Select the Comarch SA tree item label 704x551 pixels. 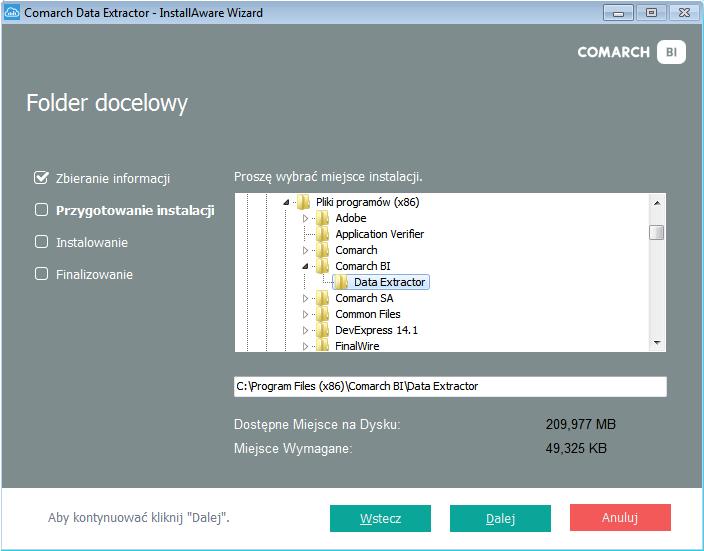364,298
